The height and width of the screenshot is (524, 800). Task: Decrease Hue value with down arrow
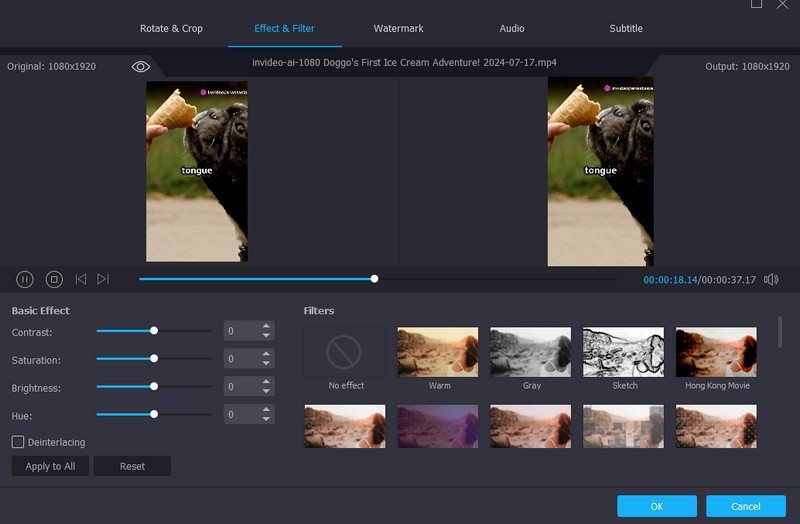[266, 419]
